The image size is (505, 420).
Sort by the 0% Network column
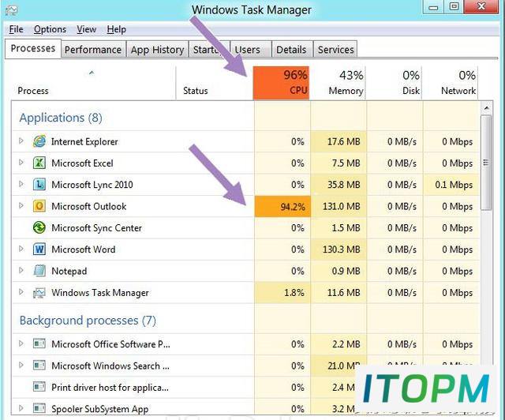(x=450, y=83)
